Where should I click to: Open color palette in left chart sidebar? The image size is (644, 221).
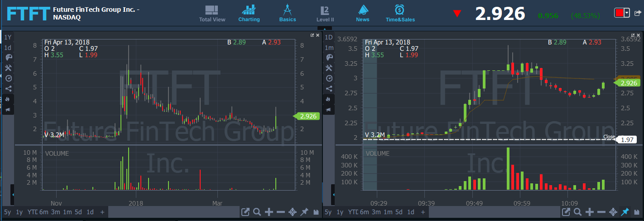coord(8,58)
